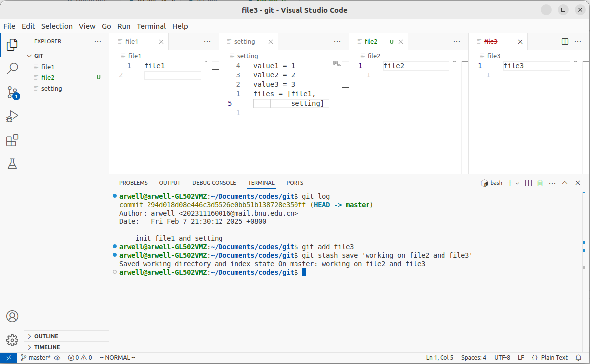The image size is (590, 364).
Task: Expand the TIMELINE section
Action: [x=47, y=347]
